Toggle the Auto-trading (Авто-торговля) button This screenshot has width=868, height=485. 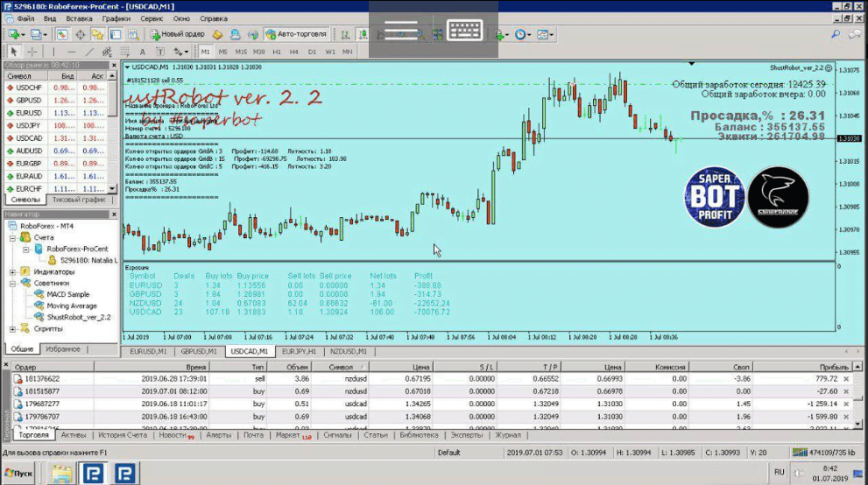click(x=296, y=35)
